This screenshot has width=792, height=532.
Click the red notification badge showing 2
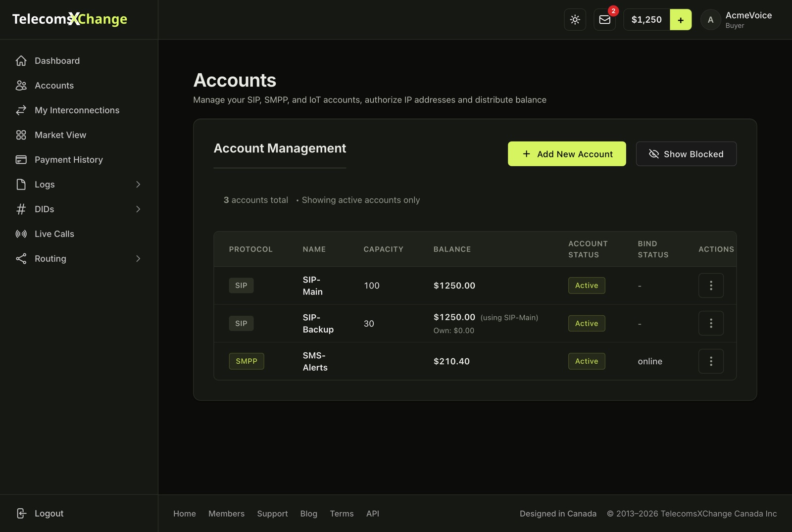pos(613,11)
